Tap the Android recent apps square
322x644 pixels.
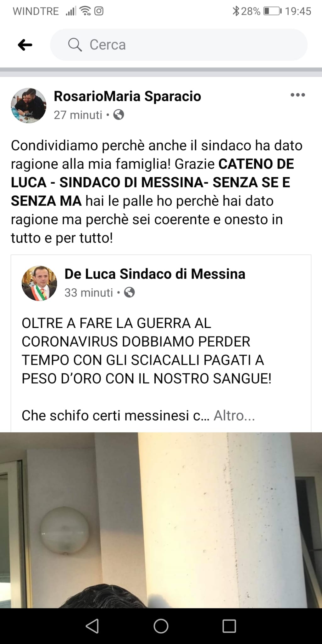click(x=229, y=626)
